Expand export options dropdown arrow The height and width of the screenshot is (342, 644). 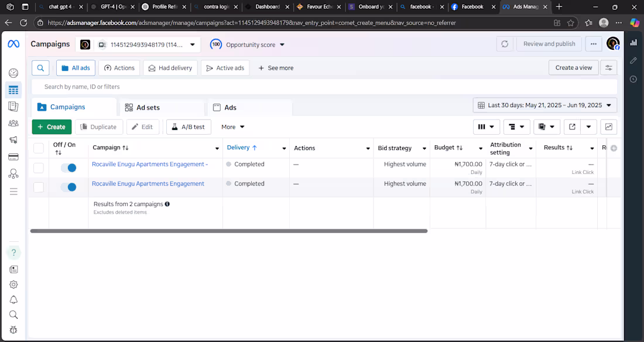(588, 127)
